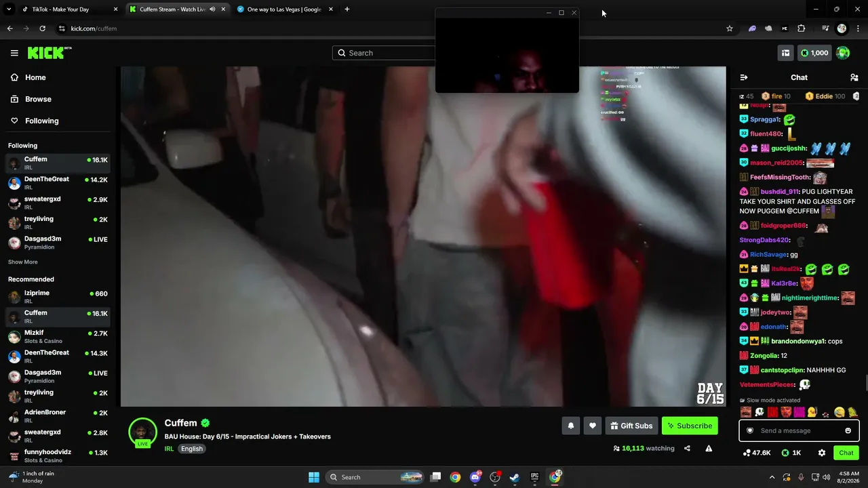Open the emoji picker in message box
This screenshot has height=488, width=868.
[x=848, y=430]
